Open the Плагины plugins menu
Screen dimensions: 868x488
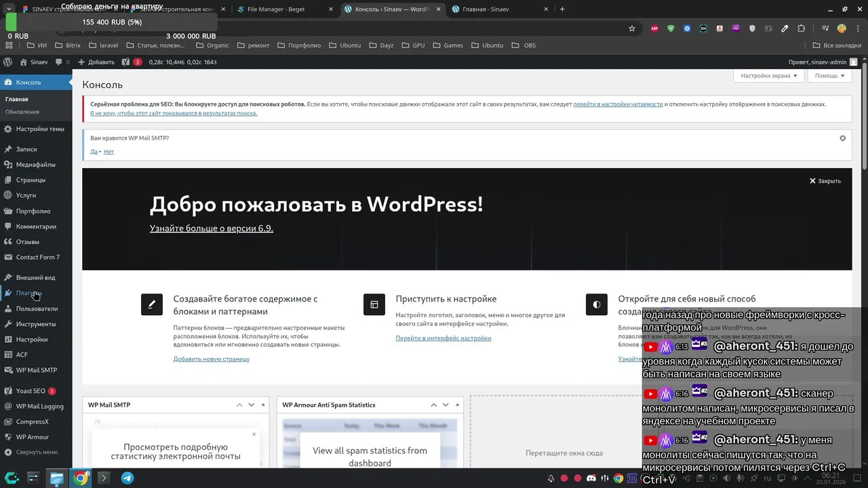(x=36, y=293)
